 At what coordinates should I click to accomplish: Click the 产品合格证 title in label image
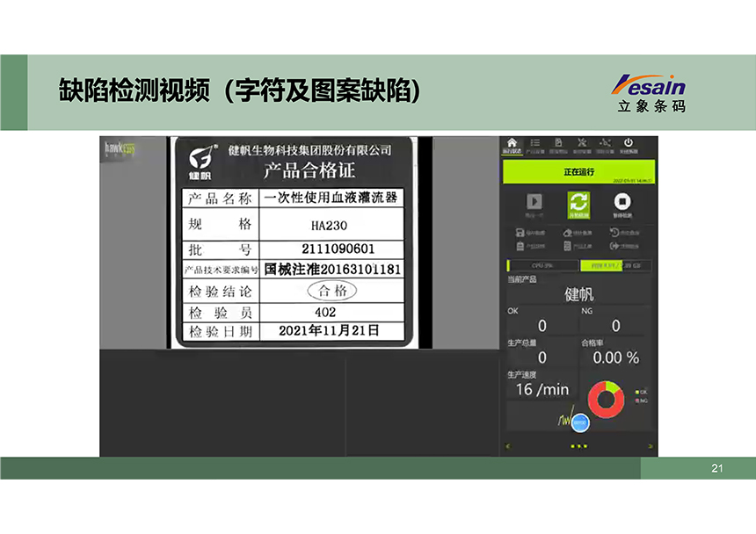pyautogui.click(x=309, y=170)
